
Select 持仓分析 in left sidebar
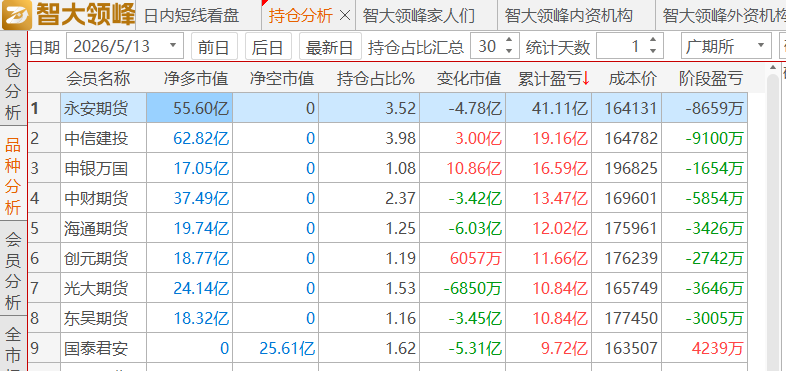click(x=14, y=80)
